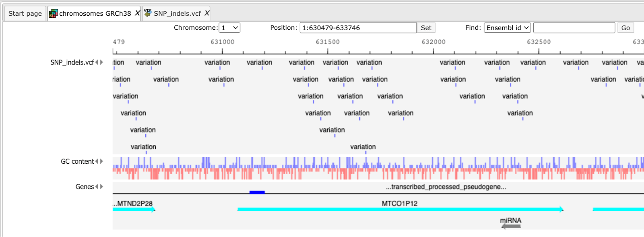Click the Find search text field
The height and width of the screenshot is (237, 644).
click(574, 28)
